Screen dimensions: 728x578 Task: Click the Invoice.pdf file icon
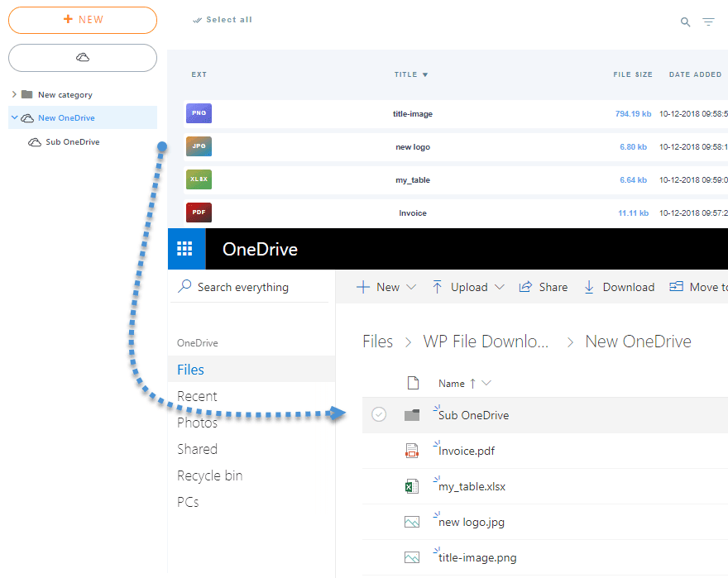[x=412, y=451]
